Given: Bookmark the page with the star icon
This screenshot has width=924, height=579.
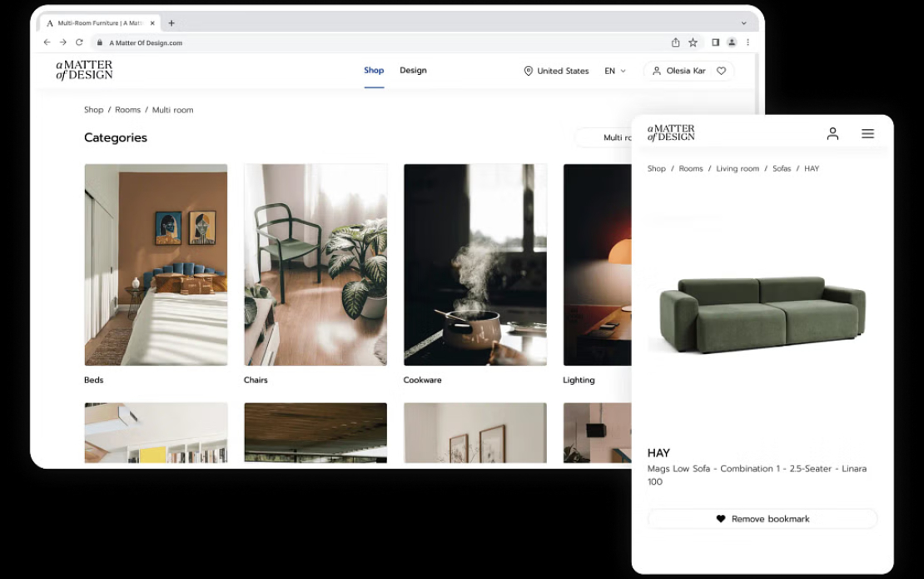Looking at the screenshot, I should tap(693, 42).
